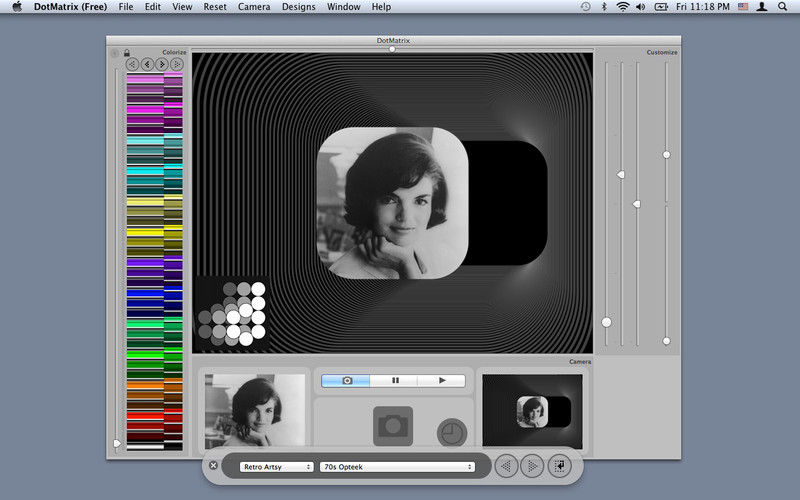Click the upper round knob on the right Customize slider
This screenshot has width=800, height=500.
(666, 155)
